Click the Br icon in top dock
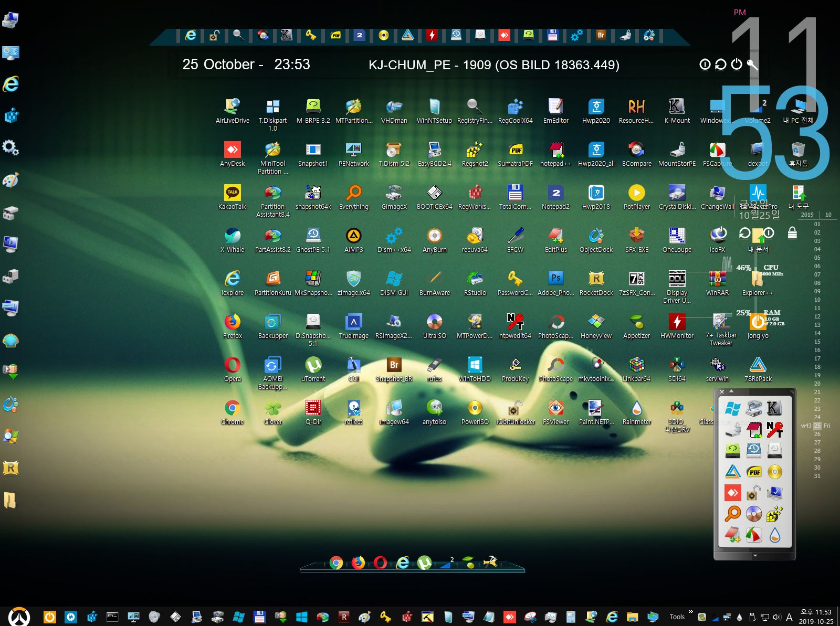The image size is (840, 626). 601,35
